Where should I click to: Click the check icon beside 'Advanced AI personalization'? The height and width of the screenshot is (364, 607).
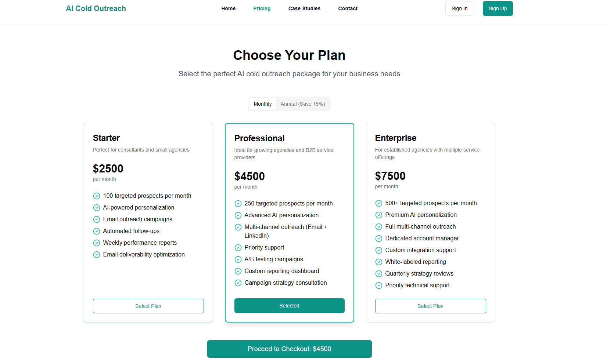click(x=238, y=215)
